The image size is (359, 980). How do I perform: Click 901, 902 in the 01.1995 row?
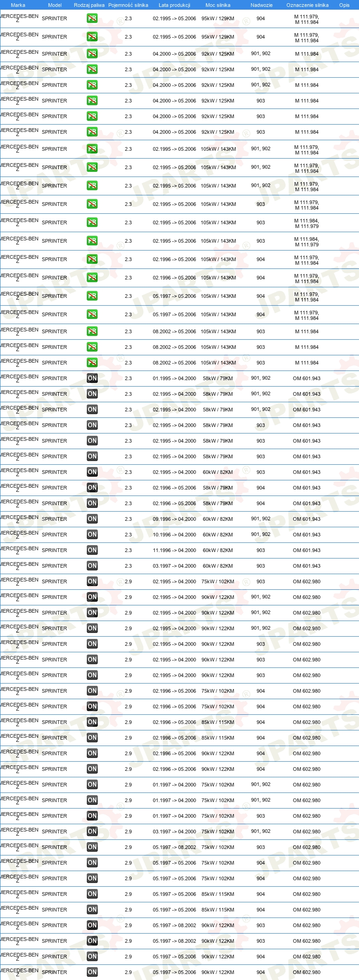click(261, 378)
